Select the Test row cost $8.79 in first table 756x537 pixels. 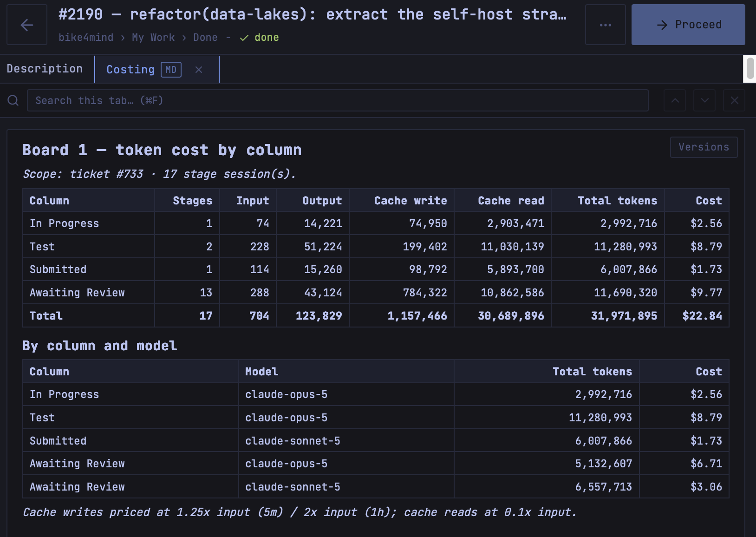coord(706,247)
